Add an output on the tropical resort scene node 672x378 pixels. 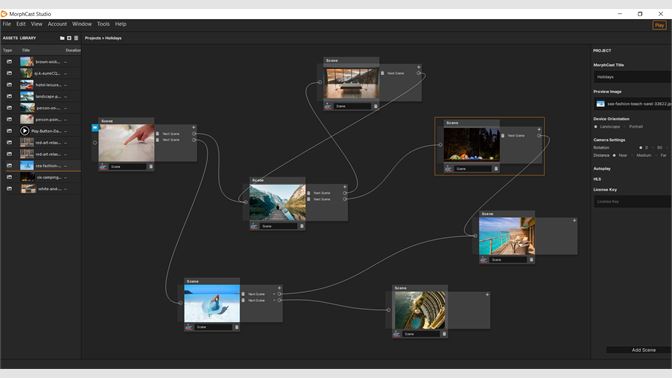(574, 220)
